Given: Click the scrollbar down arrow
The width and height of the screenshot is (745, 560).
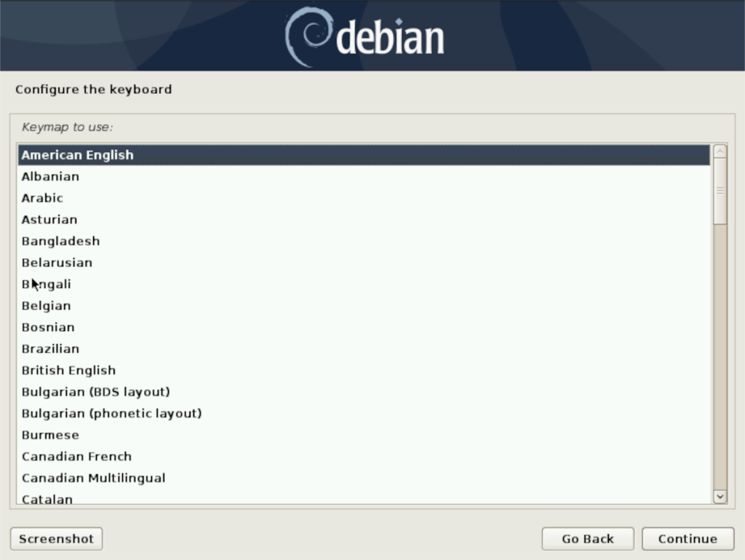Looking at the screenshot, I should pyautogui.click(x=720, y=496).
